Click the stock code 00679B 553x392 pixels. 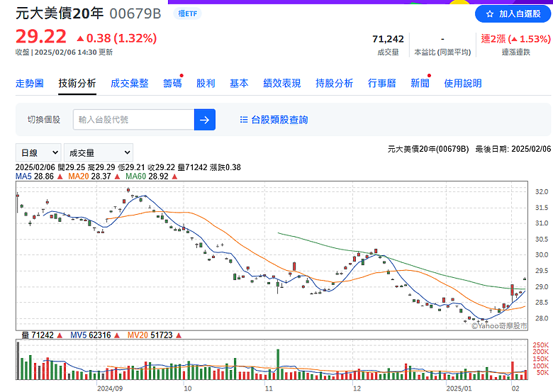pos(135,13)
